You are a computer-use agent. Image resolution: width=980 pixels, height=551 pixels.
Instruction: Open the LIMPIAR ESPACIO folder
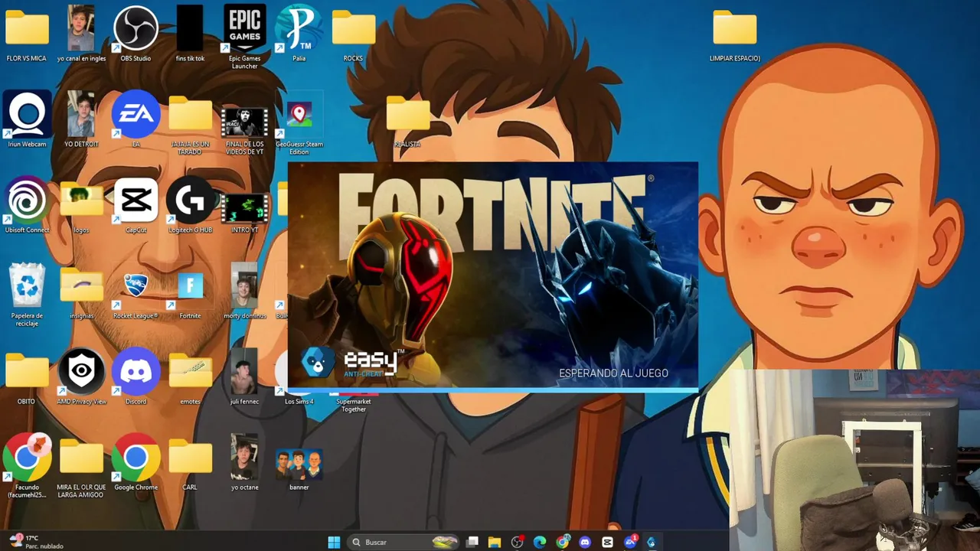(734, 34)
